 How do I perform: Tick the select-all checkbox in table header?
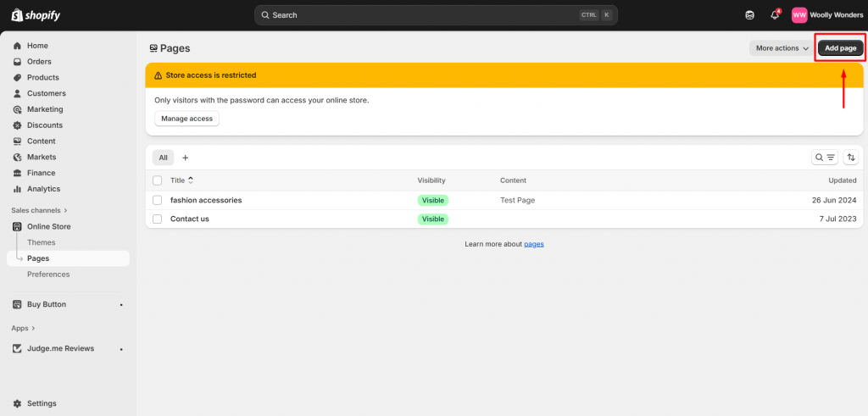coord(157,180)
